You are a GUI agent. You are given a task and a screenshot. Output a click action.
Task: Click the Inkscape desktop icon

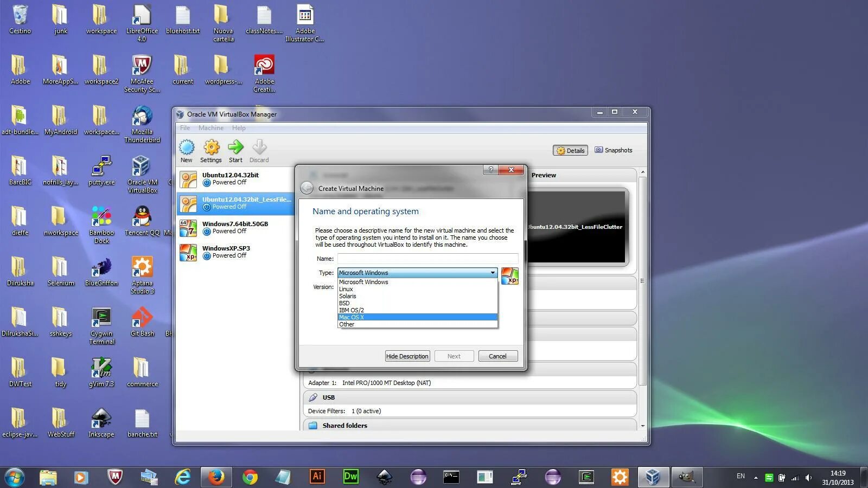(101, 423)
